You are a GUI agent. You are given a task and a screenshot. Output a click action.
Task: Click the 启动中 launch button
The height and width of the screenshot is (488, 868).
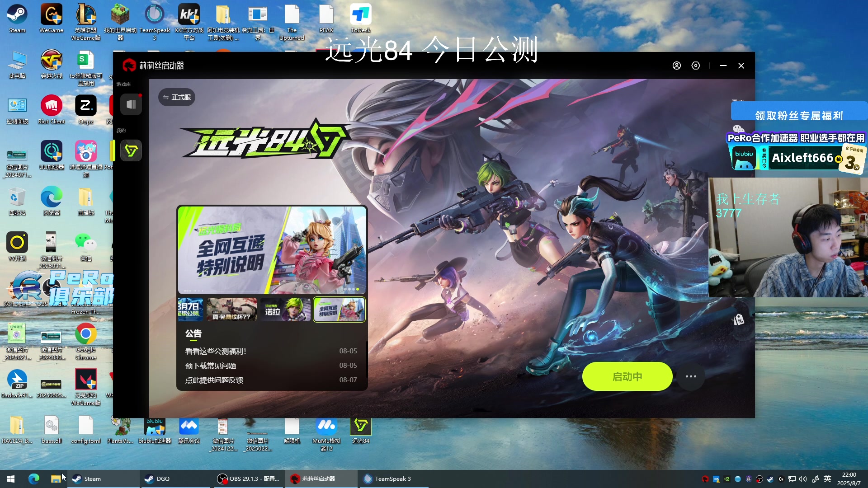[x=627, y=376]
